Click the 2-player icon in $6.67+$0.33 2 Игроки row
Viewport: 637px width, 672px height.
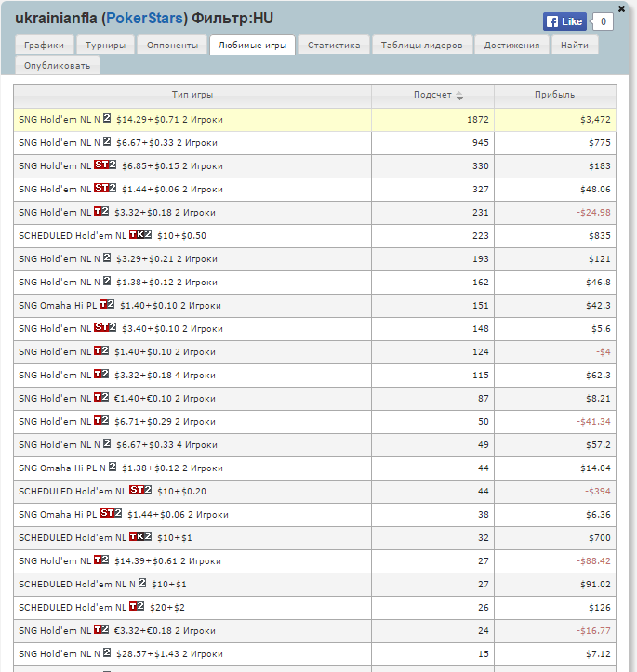pyautogui.click(x=107, y=141)
